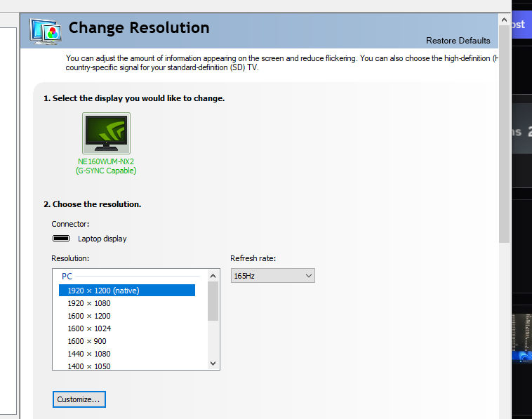Open the Refresh rate 165Hz dropdown

click(x=273, y=276)
